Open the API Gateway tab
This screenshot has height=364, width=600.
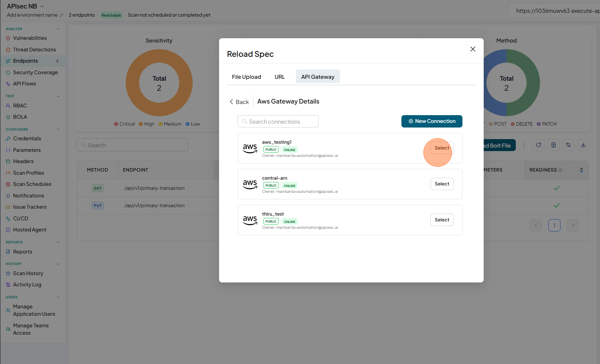(x=318, y=77)
